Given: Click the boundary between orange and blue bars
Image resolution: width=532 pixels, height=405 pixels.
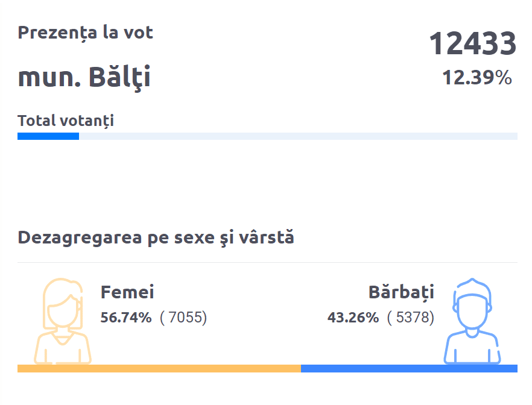Looking at the screenshot, I should pos(301,368).
